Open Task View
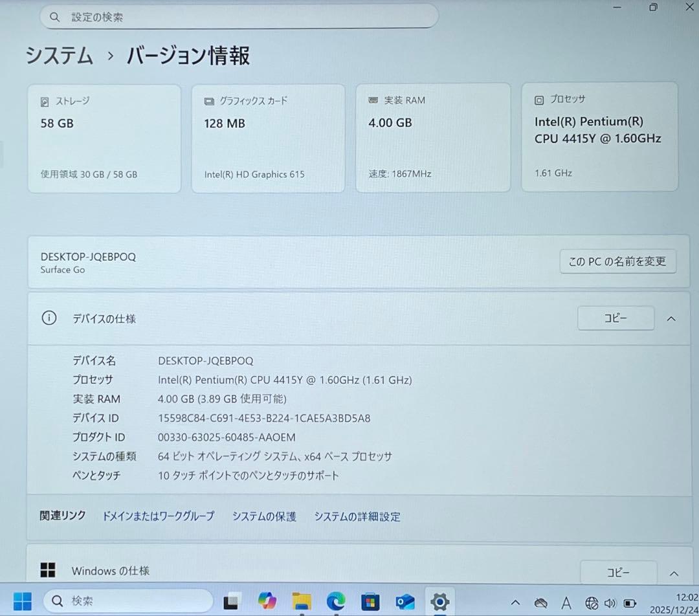Viewport: 699px width, 616px height. (231, 601)
